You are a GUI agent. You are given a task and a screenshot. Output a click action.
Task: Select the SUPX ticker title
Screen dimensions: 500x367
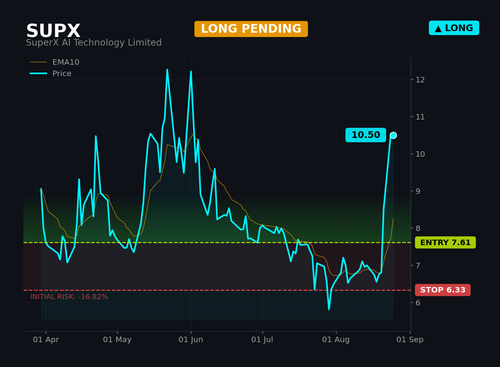point(53,31)
